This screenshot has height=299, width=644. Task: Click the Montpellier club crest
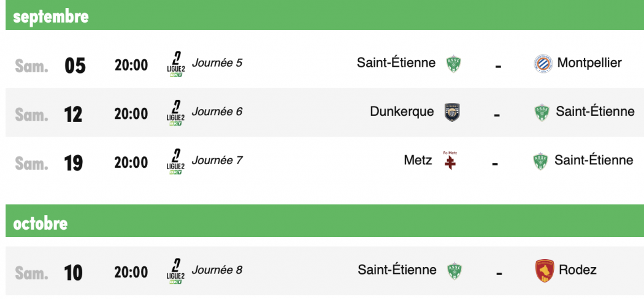point(543,64)
